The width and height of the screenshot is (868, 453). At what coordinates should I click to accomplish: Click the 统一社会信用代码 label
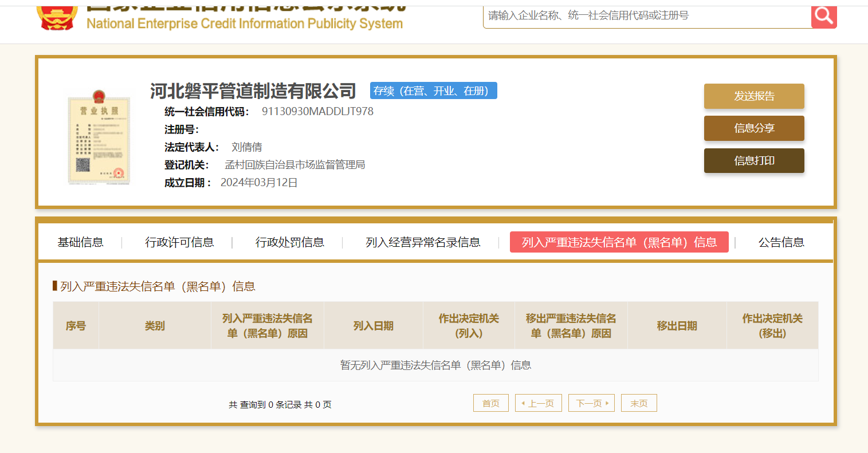[x=206, y=112]
